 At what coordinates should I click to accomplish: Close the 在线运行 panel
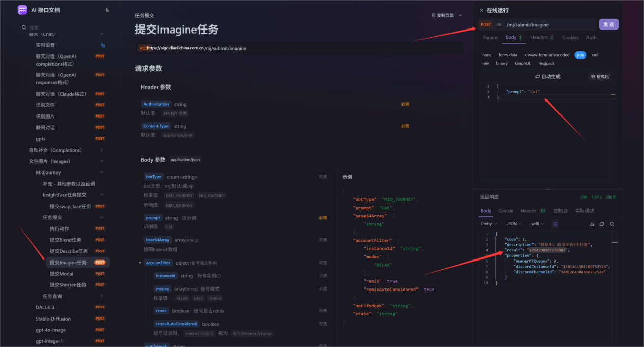(481, 10)
